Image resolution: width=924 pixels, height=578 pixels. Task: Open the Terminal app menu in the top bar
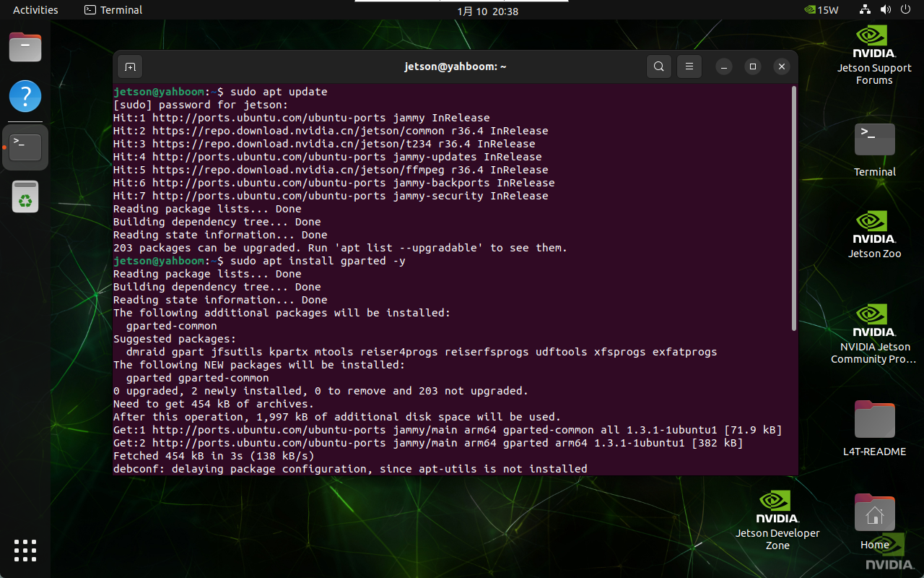coord(113,10)
